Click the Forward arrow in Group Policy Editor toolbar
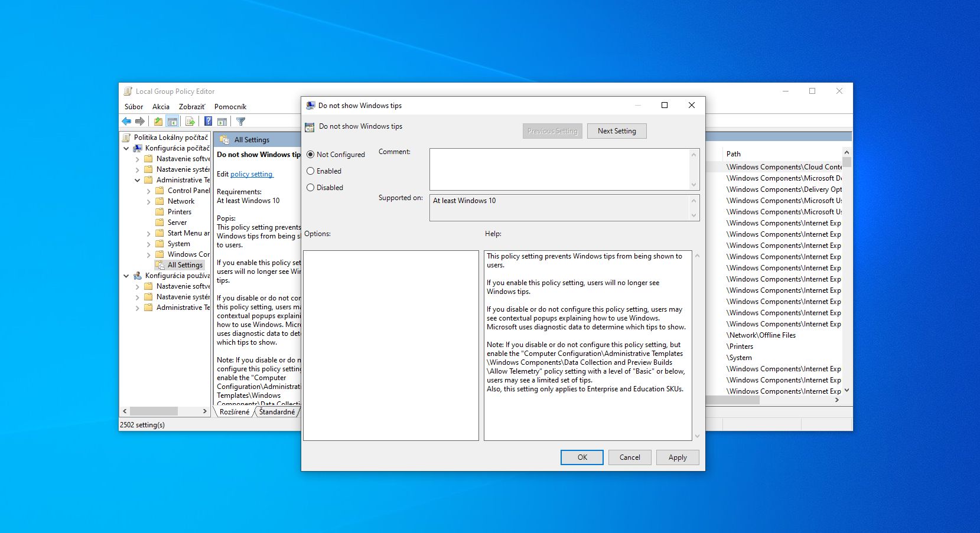Image resolution: width=980 pixels, height=533 pixels. tap(140, 122)
